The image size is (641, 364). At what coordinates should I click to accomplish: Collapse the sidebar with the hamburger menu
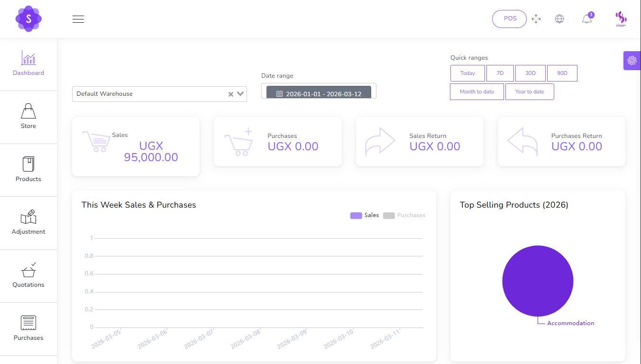78,19
